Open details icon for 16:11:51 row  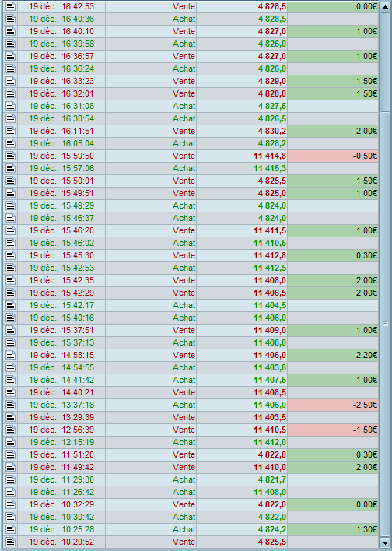(x=11, y=131)
